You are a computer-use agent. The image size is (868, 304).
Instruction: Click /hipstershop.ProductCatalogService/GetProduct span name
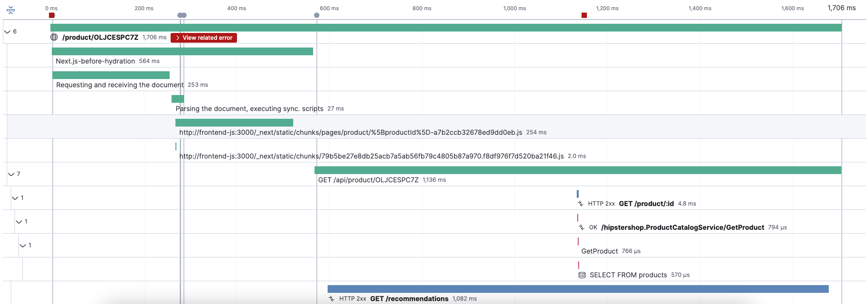(683, 227)
